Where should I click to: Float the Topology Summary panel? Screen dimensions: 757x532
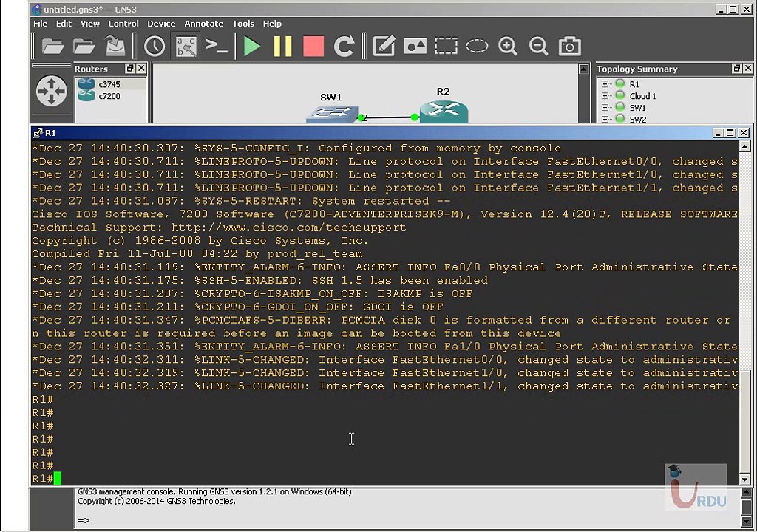pyautogui.click(x=737, y=69)
